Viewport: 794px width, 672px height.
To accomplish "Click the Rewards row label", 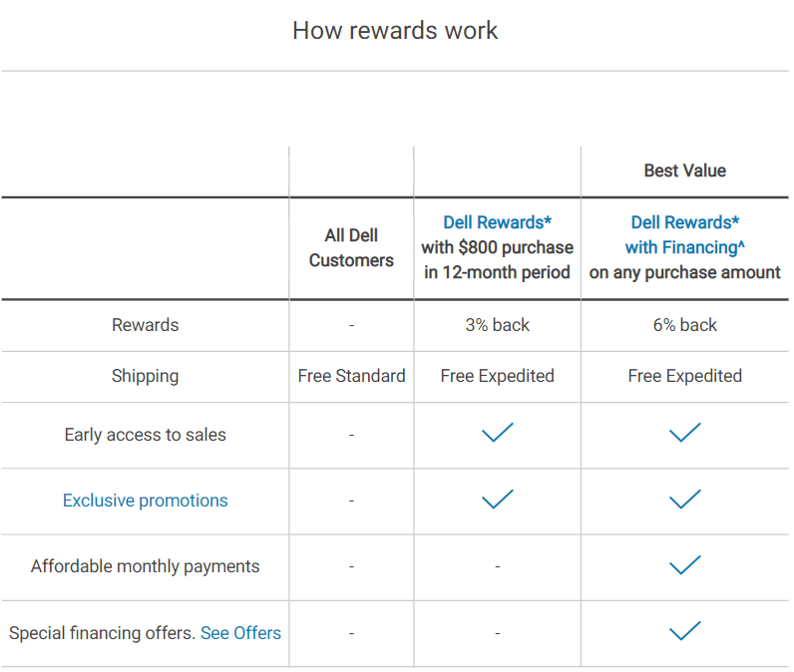I will click(146, 325).
